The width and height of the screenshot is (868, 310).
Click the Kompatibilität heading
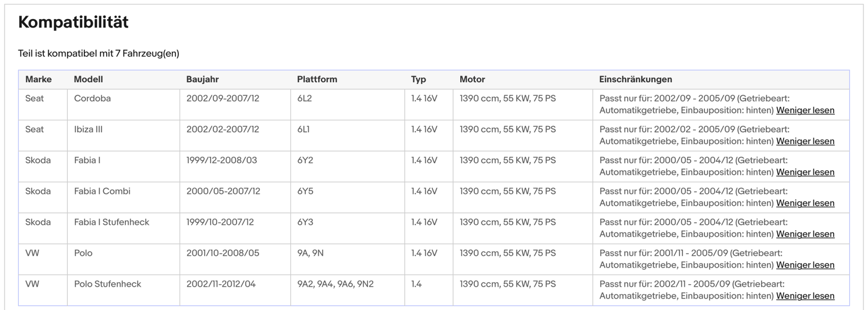(73, 22)
